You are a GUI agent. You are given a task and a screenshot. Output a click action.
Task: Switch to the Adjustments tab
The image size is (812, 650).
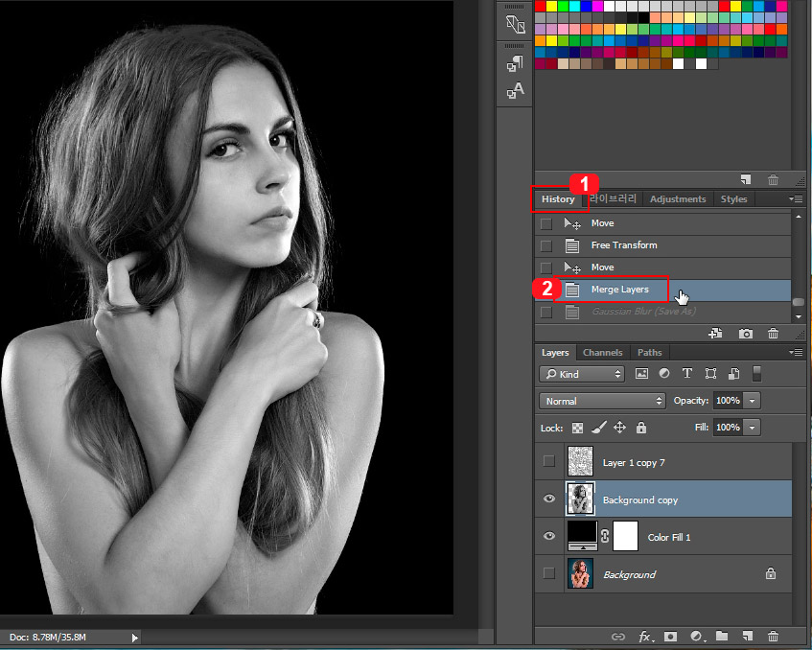point(678,198)
